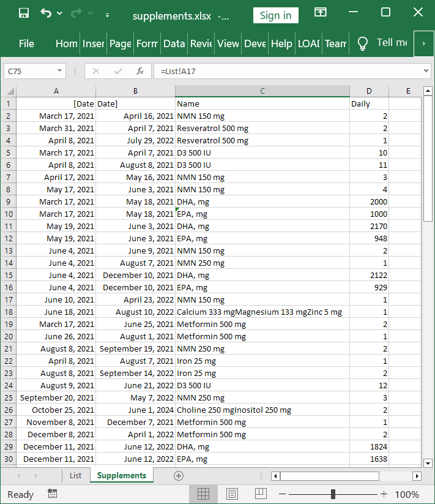435x504 pixels.
Task: Open Customize Quick Access Toolbar menu
Action: click(x=107, y=15)
